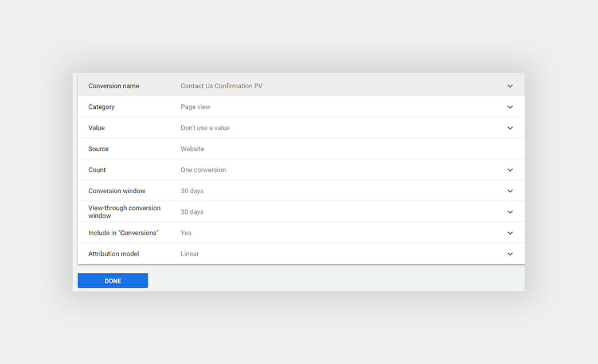
Task: Click the "Linear" attribution model value
Action: (x=190, y=254)
